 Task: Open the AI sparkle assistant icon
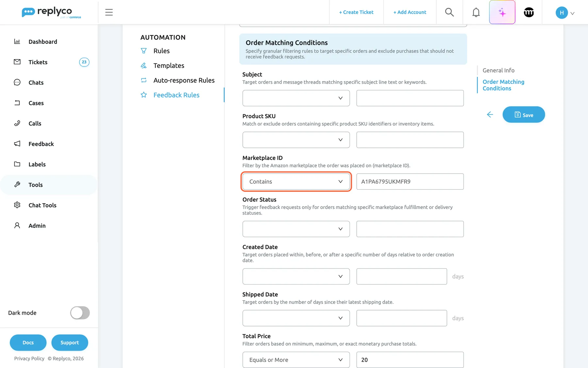pyautogui.click(x=502, y=12)
